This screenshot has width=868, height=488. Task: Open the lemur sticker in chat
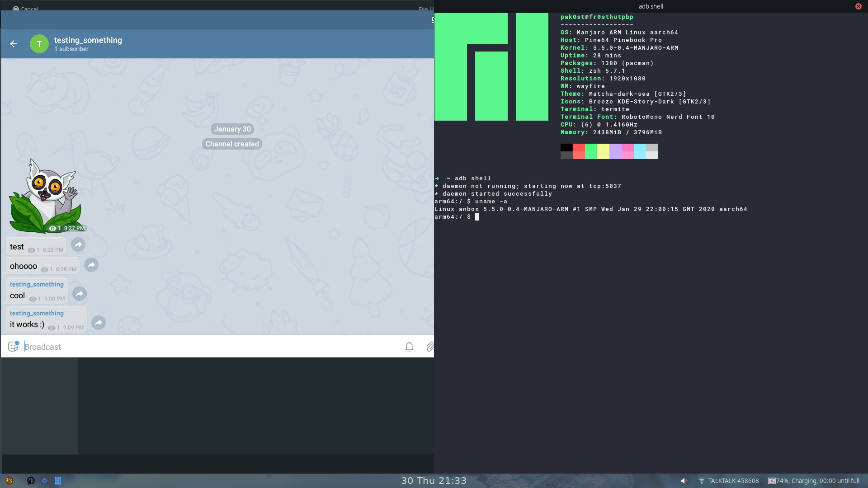pos(45,197)
